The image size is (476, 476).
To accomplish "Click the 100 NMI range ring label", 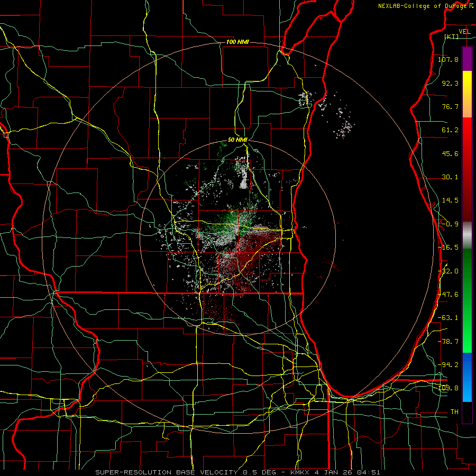I will click(237, 42).
